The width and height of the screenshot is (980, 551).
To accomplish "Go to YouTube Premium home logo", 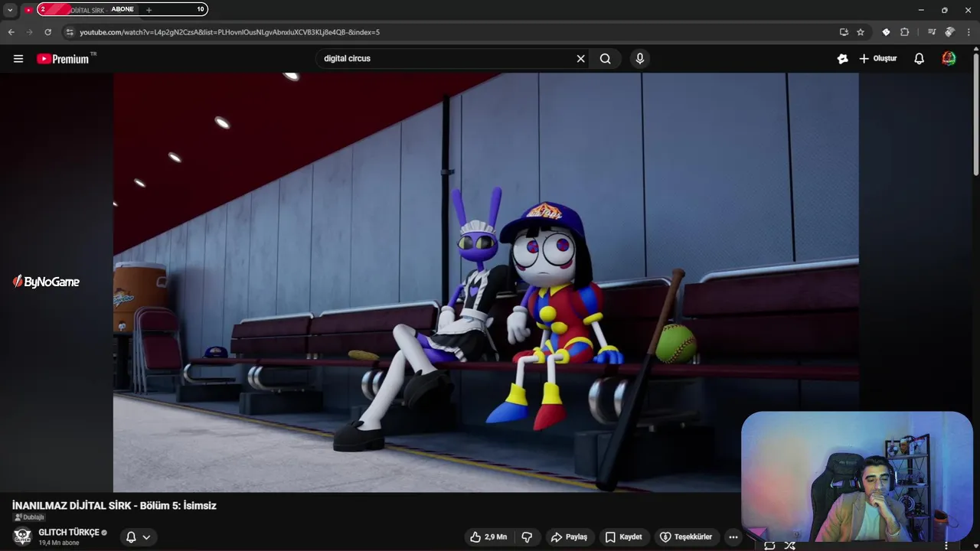I will [x=63, y=59].
